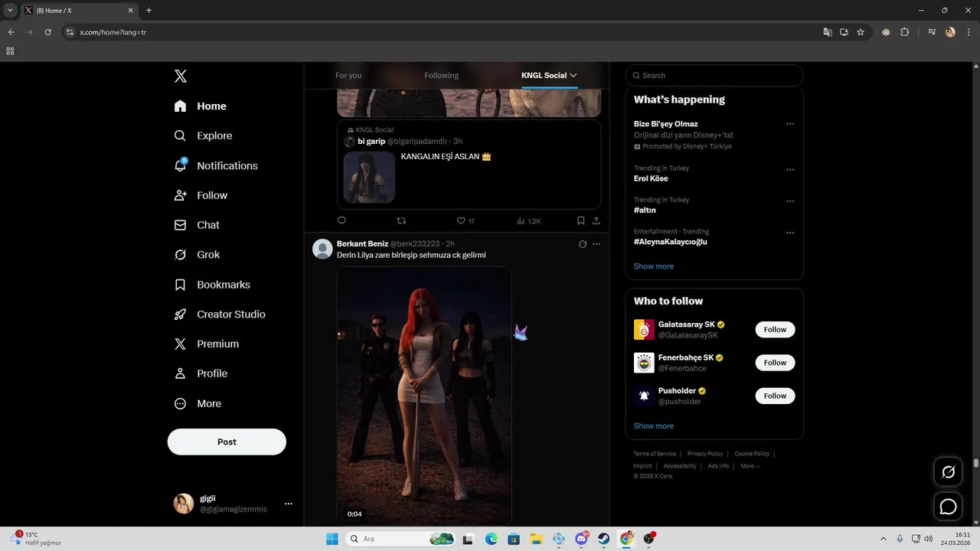This screenshot has width=980, height=551.
Task: Open the quoted post thumbnail image
Action: [x=369, y=177]
